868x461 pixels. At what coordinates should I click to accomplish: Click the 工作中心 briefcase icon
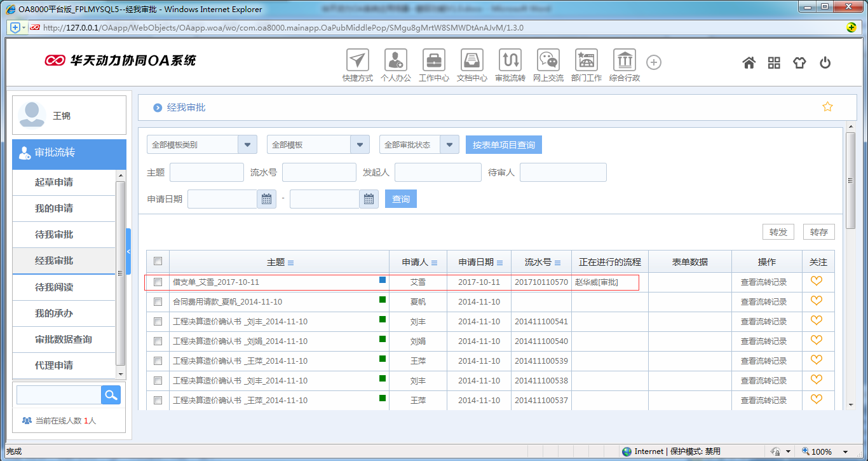434,60
